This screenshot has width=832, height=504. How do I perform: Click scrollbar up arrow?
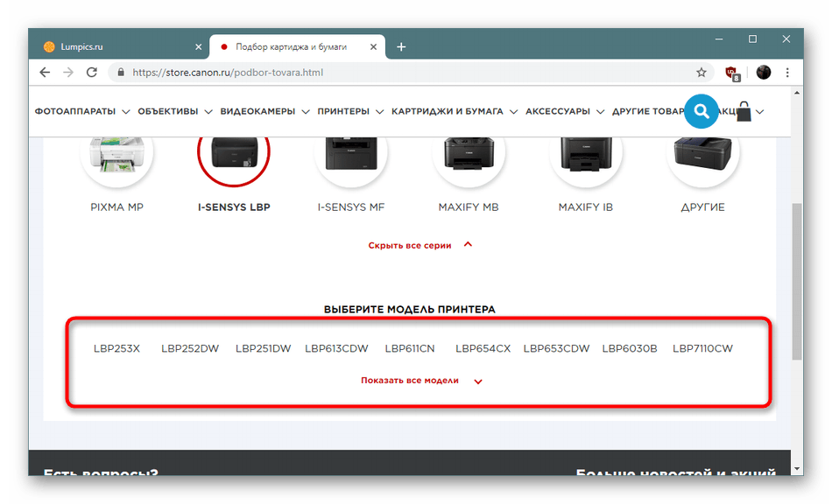pos(796,93)
